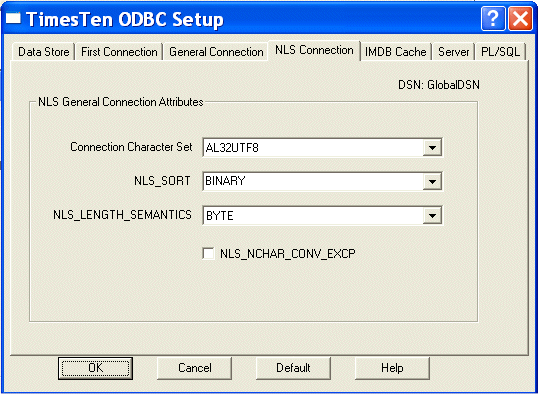Restore values with the Default button
The width and height of the screenshot is (539, 394).
293,368
